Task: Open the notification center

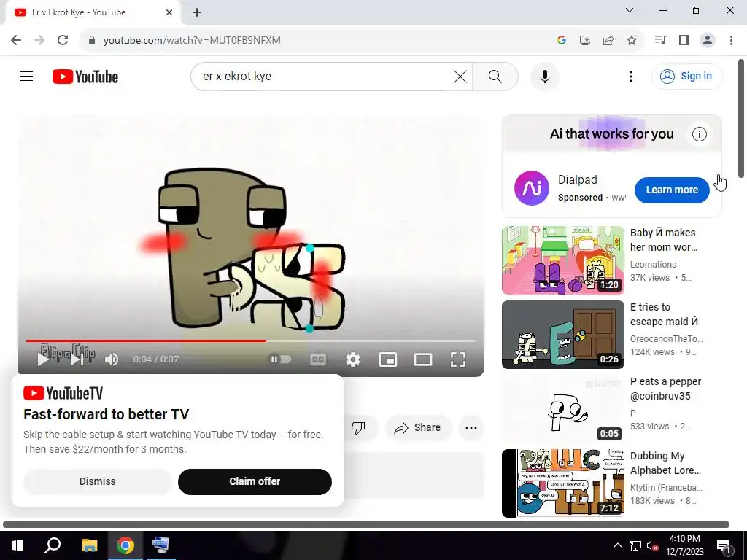Action: click(724, 545)
